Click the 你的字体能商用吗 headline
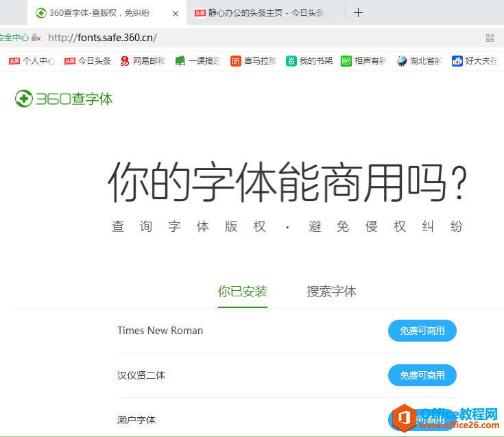Image resolution: width=504 pixels, height=437 pixels. (287, 182)
